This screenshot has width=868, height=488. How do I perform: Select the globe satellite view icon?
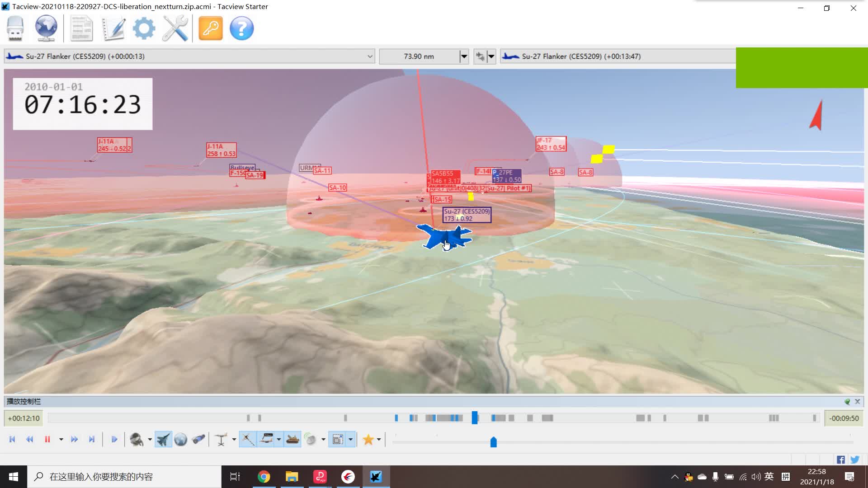[180, 439]
